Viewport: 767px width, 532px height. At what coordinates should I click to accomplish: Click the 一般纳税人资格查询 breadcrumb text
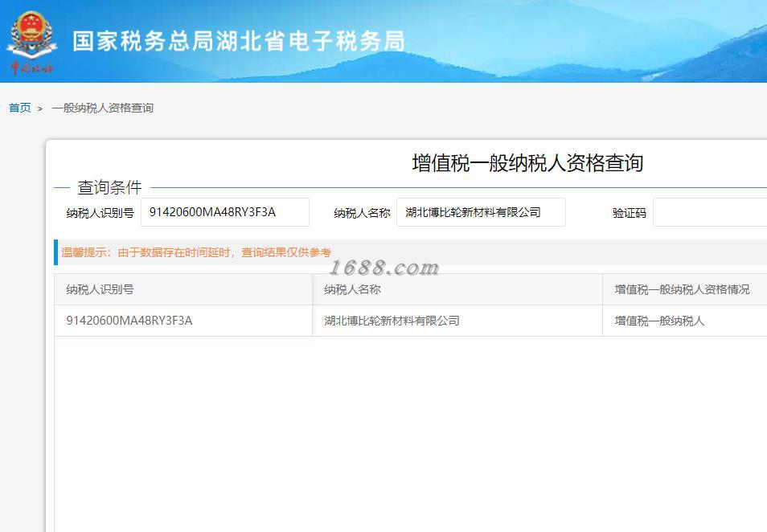[103, 108]
